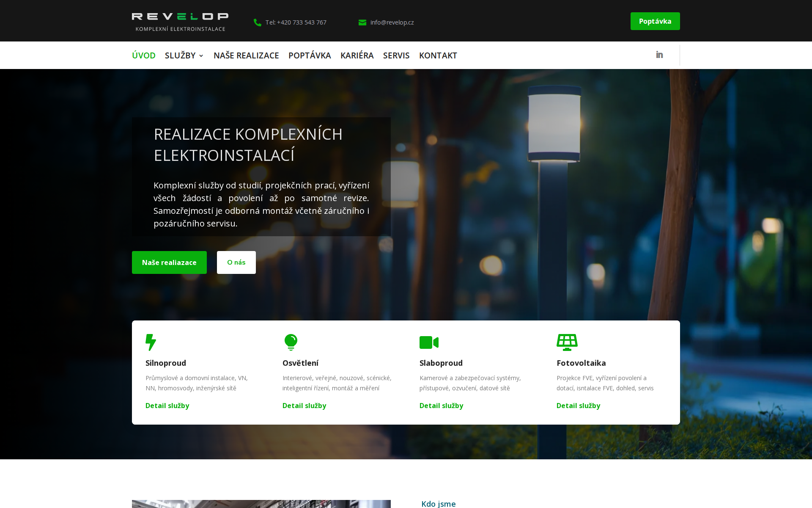Click the lightbulb icon above Osvětlení
Image resolution: width=812 pixels, height=508 pixels.
tap(291, 342)
